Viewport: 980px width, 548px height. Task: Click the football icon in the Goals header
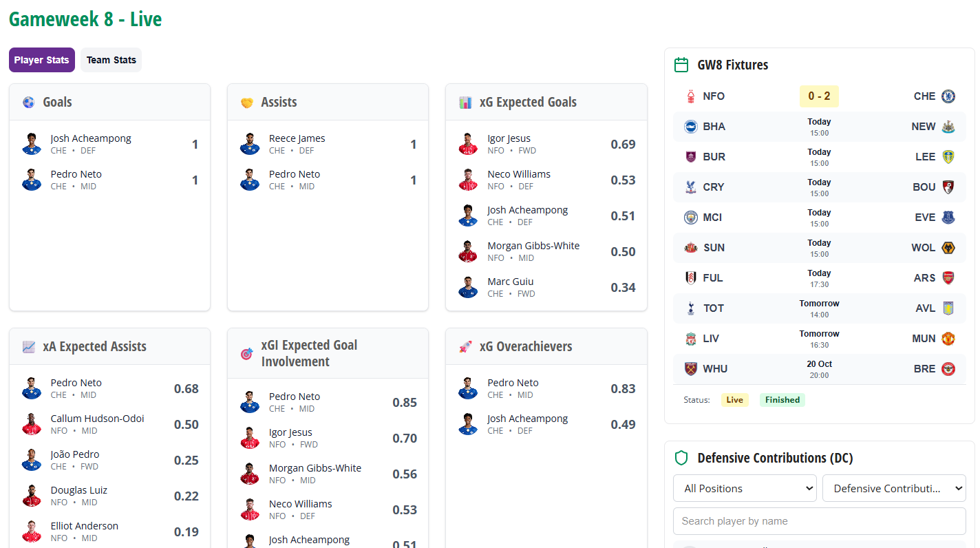(x=28, y=102)
